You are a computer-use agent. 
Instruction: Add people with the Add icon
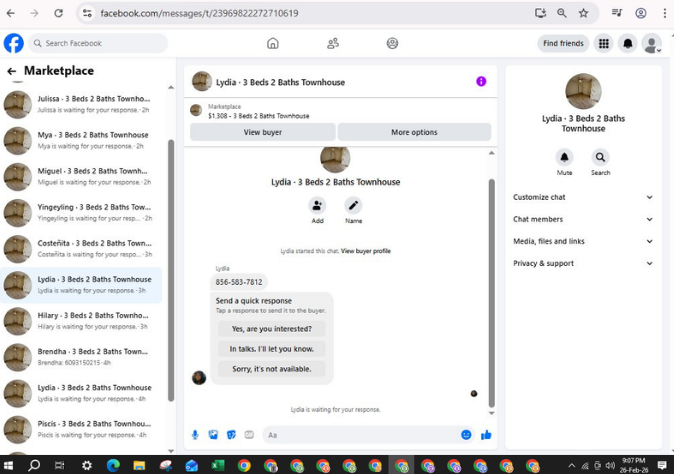pyautogui.click(x=317, y=205)
